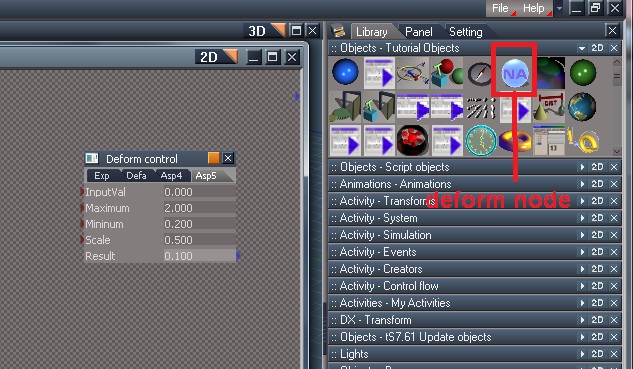
Task: Switch to the Setting tab
Action: point(465,31)
